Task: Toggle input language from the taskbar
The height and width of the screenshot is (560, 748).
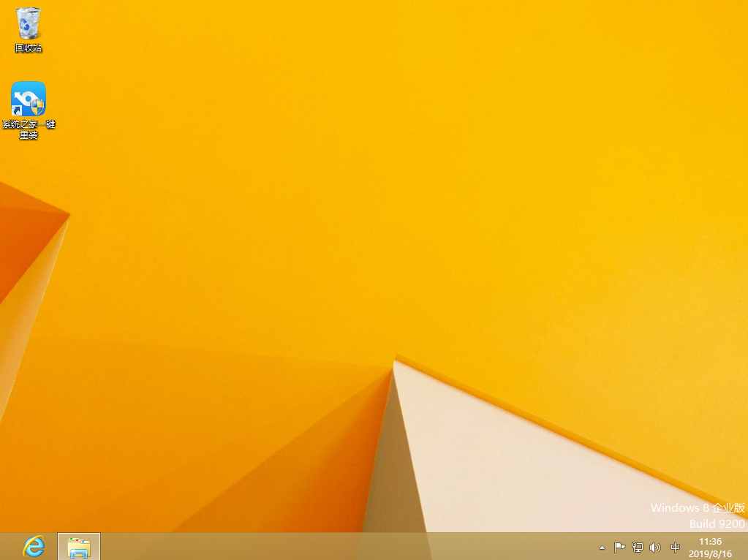Action: click(674, 547)
